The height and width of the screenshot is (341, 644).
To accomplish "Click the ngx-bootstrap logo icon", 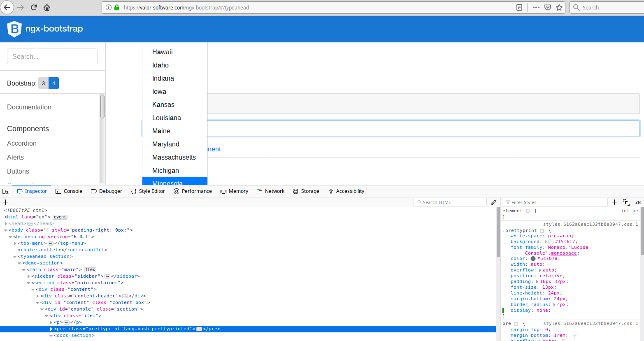I will coord(14,28).
